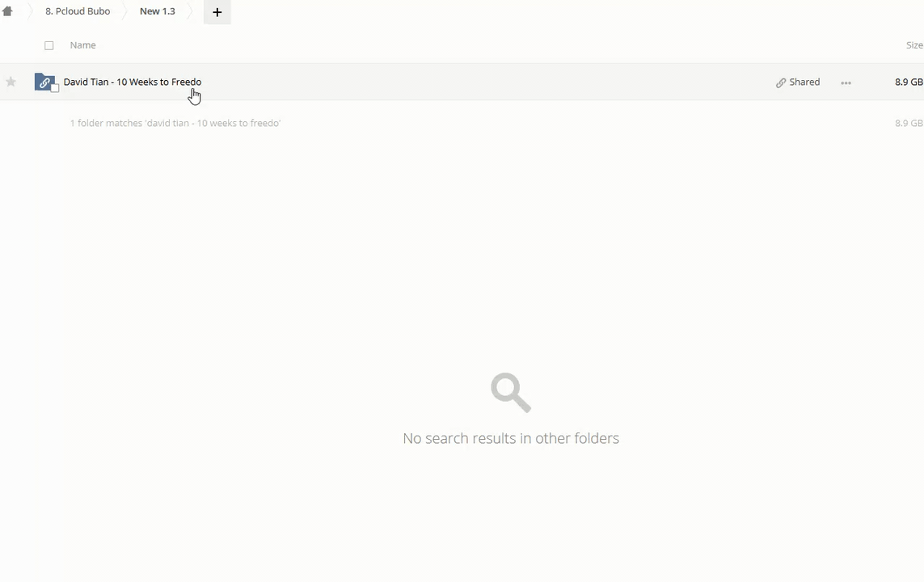This screenshot has width=924, height=582.
Task: Click chevron separator after home icon
Action: (x=30, y=12)
